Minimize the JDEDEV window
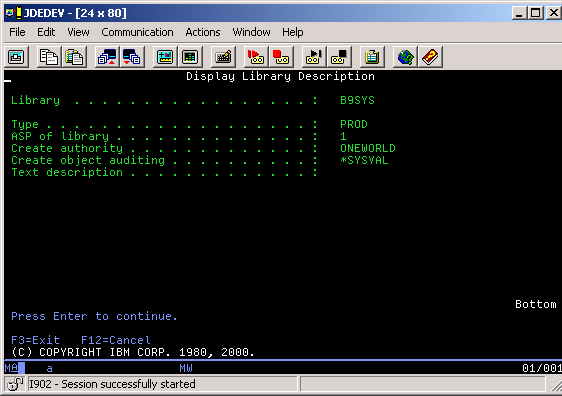This screenshot has height=396, width=562. tap(519, 13)
